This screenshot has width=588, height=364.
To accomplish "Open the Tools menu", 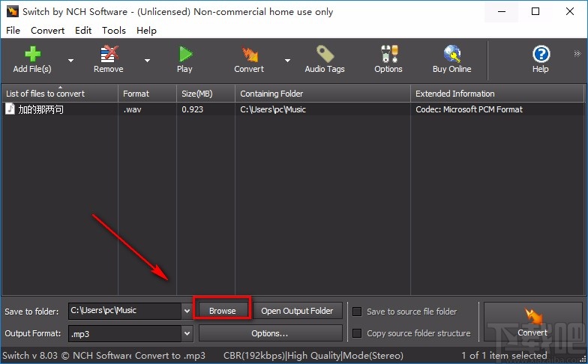I will coord(114,30).
